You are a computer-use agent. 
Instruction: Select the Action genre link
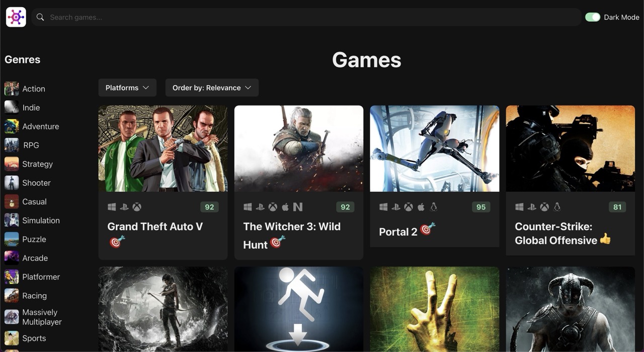(34, 89)
